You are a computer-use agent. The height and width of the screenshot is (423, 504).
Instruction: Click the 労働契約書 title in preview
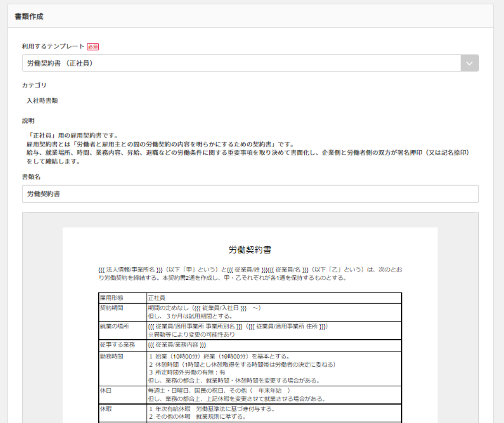pyautogui.click(x=250, y=250)
